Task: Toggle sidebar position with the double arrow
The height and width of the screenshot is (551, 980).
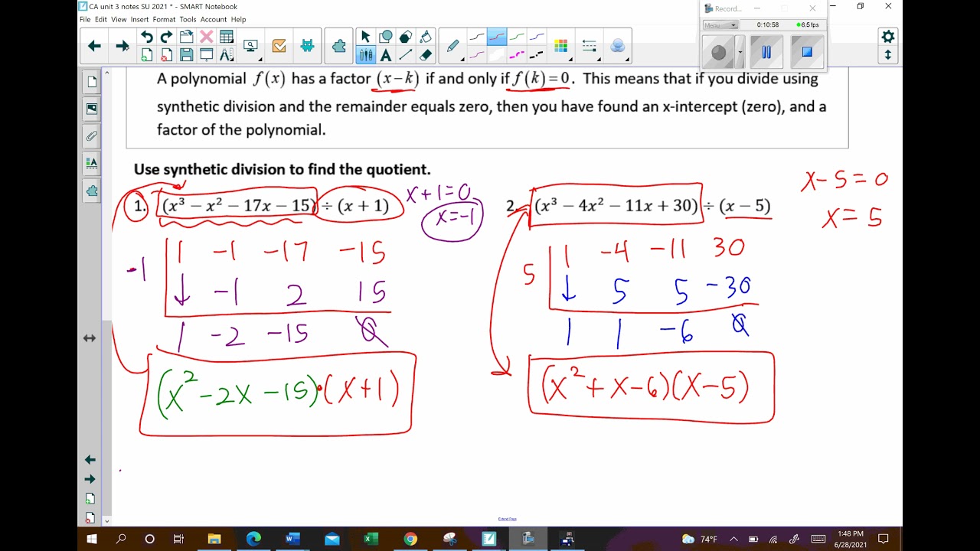Action: (x=90, y=338)
